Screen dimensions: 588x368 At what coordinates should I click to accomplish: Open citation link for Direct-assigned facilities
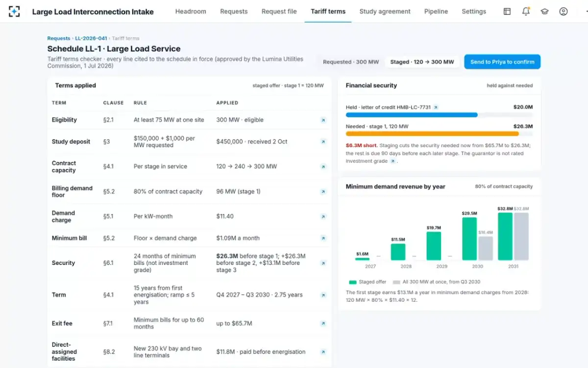pos(323,352)
